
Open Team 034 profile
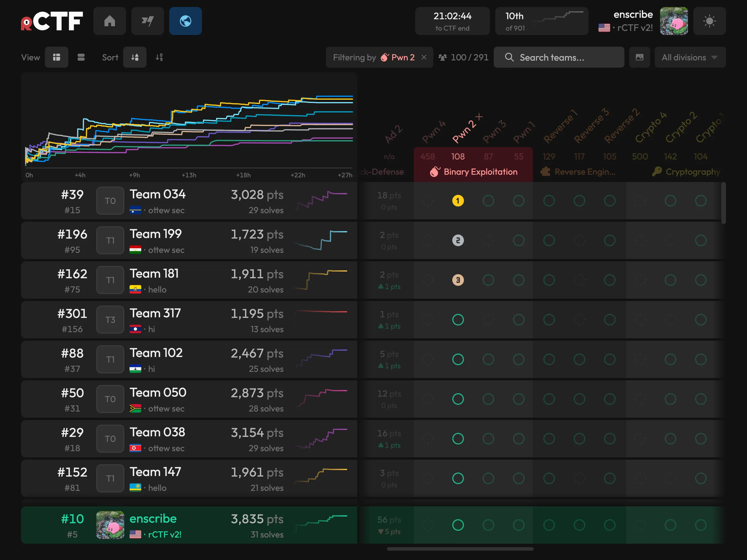[158, 194]
